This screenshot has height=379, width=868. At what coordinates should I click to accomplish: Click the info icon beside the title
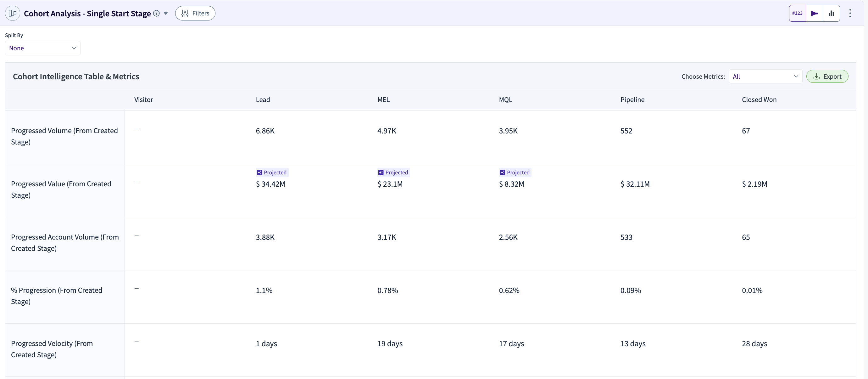click(x=156, y=13)
